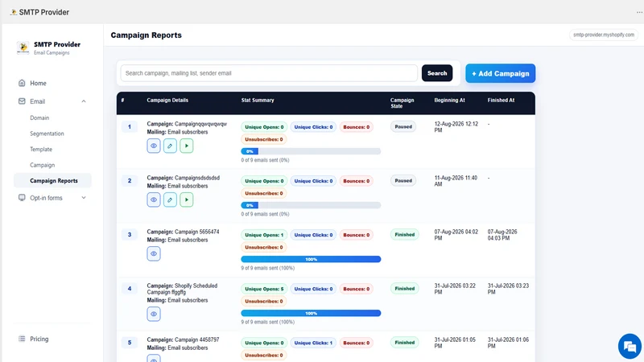This screenshot has width=644, height=362.
Task: Focus the campaign search input field
Action: (x=269, y=73)
